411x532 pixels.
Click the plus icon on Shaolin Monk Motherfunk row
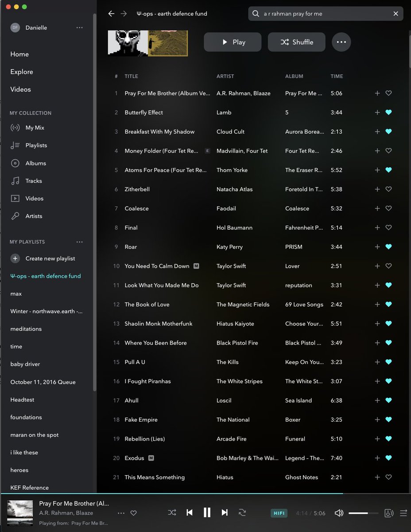(x=377, y=324)
